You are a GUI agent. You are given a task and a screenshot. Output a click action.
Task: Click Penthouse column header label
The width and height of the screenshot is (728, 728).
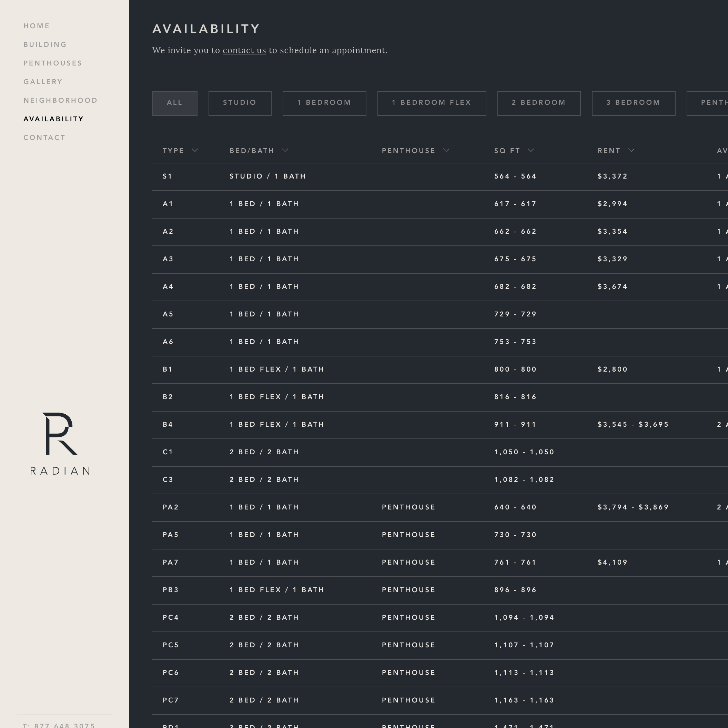click(408, 151)
